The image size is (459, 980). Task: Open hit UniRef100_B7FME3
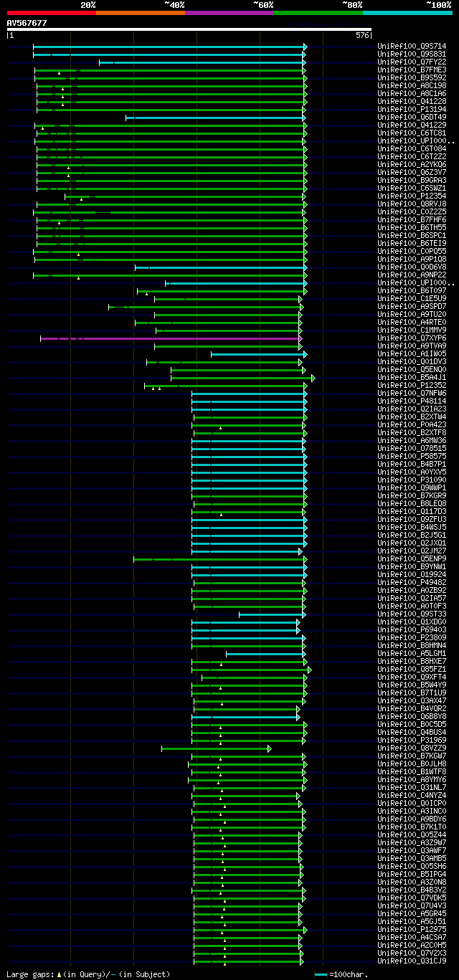411,70
